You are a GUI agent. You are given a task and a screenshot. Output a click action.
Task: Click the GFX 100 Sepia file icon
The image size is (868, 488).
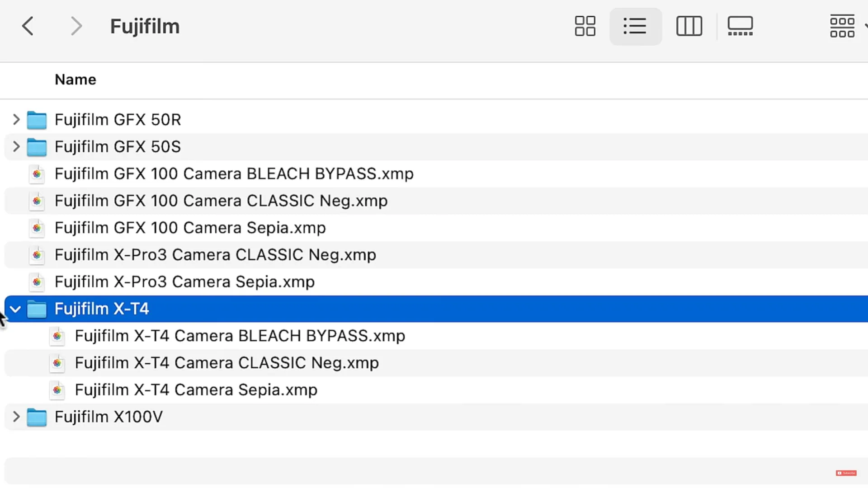click(x=37, y=228)
